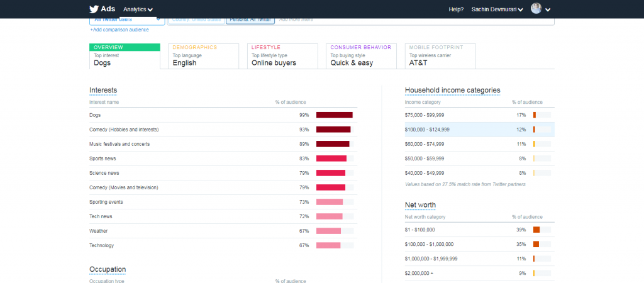
Task: Click the 89% audience value
Action: pos(304,144)
